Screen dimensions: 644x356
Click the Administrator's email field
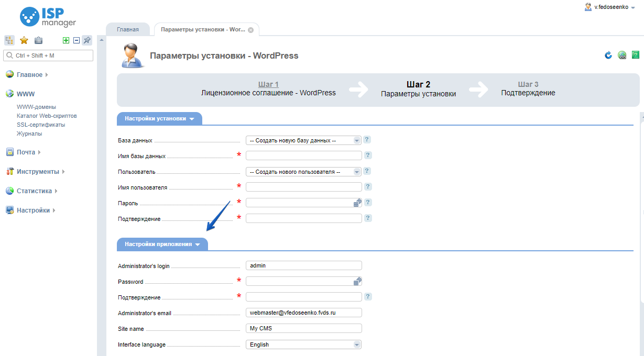[x=304, y=313]
